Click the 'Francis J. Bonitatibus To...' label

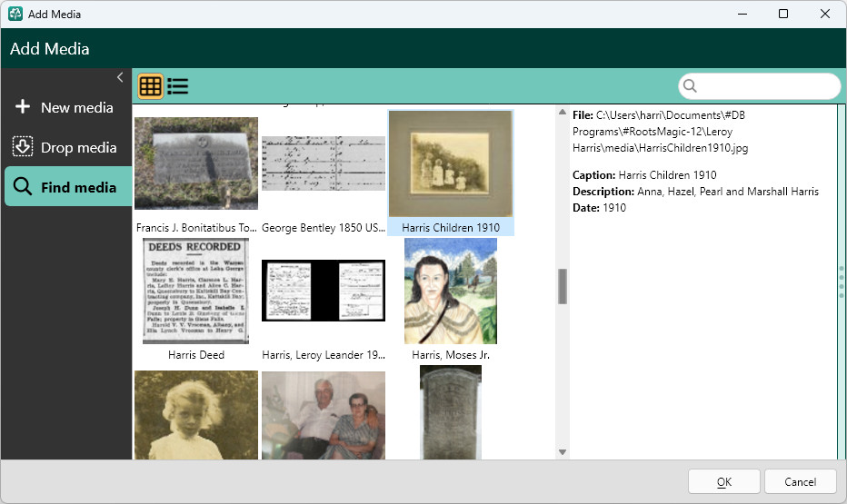point(196,228)
